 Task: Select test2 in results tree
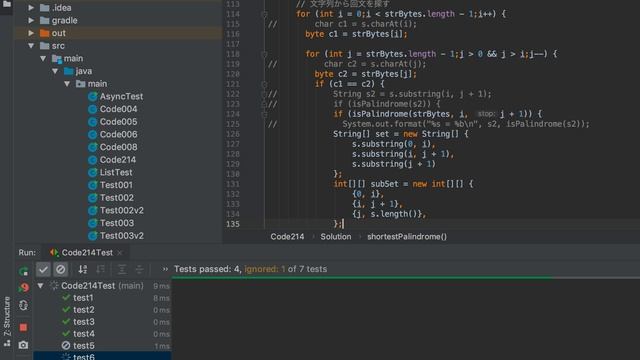84,310
